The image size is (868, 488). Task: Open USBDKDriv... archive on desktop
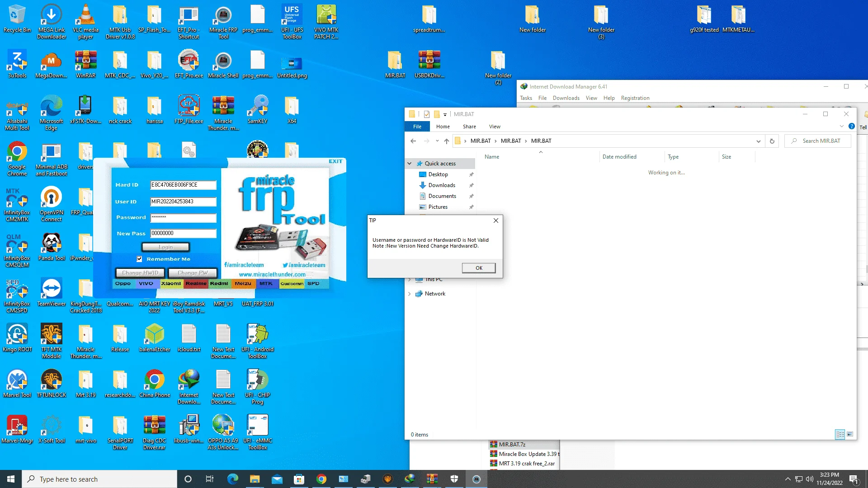pos(429,64)
